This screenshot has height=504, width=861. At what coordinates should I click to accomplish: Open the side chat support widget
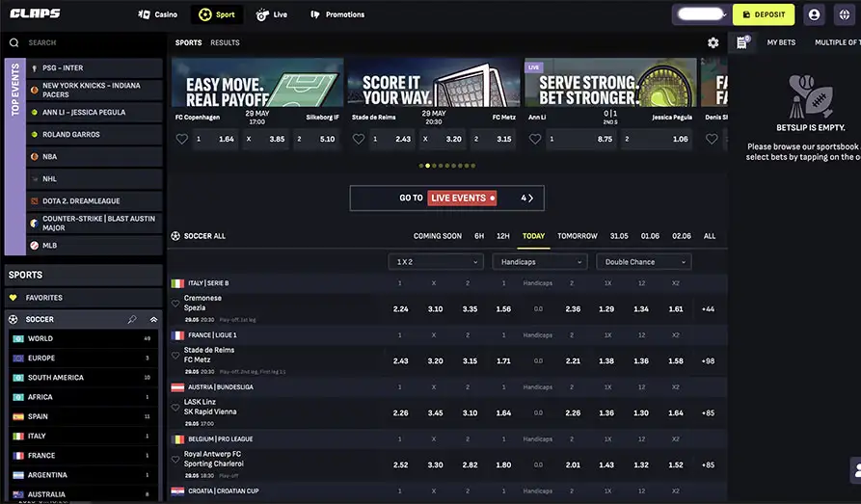(x=855, y=470)
